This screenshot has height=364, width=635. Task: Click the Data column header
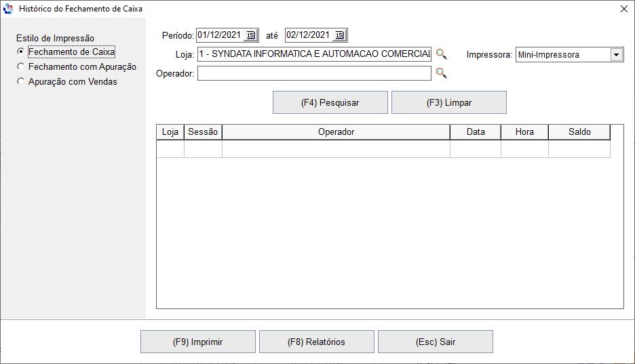pyautogui.click(x=475, y=132)
